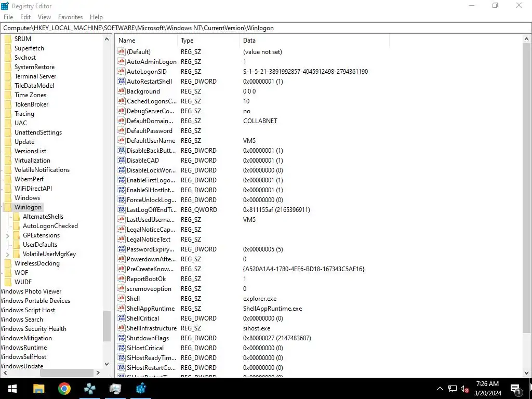The width and height of the screenshot is (532, 399).
Task: Click the COLLABNET data value
Action: (x=260, y=121)
